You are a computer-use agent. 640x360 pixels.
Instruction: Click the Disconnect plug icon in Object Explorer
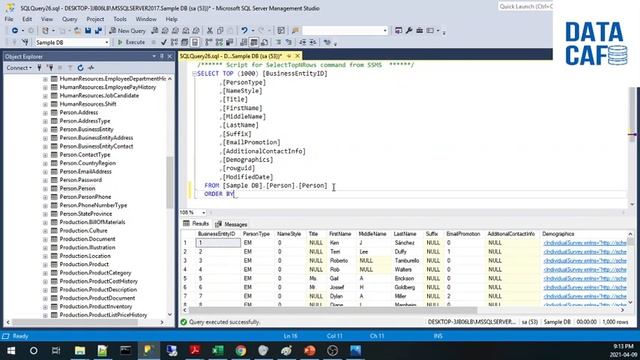pyautogui.click(x=50, y=68)
